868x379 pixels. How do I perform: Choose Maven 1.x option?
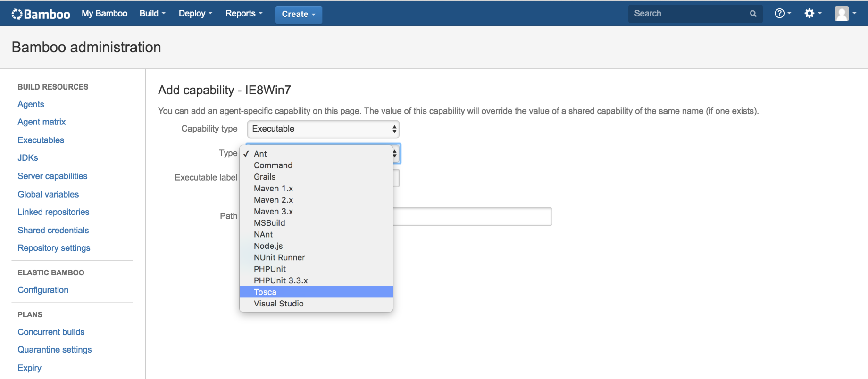pos(316,189)
